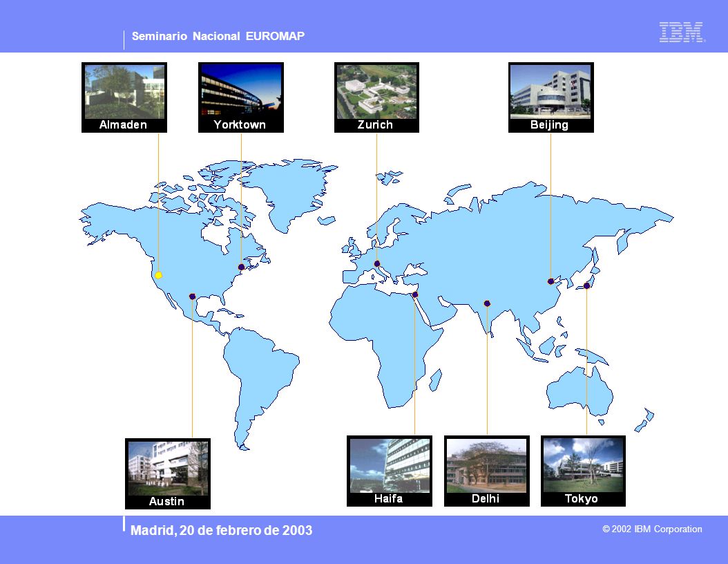Select the 'Delhi' caption text
This screenshot has width=728, height=564.
485,498
